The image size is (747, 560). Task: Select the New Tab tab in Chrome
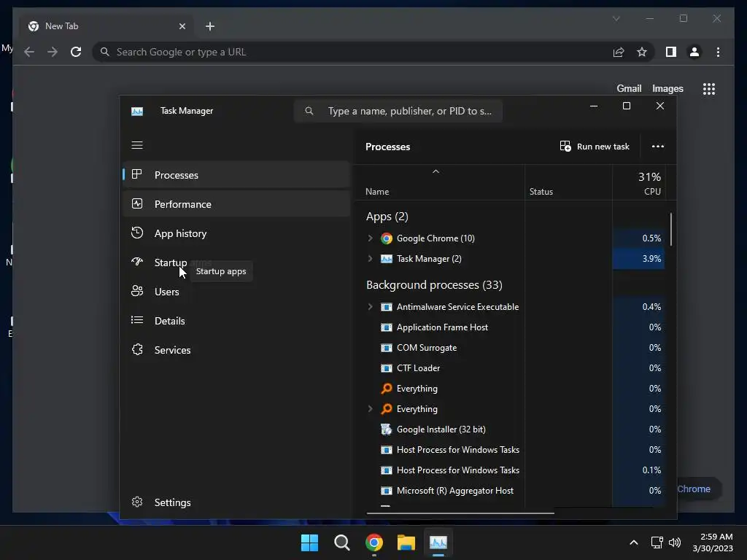pyautogui.click(x=107, y=26)
